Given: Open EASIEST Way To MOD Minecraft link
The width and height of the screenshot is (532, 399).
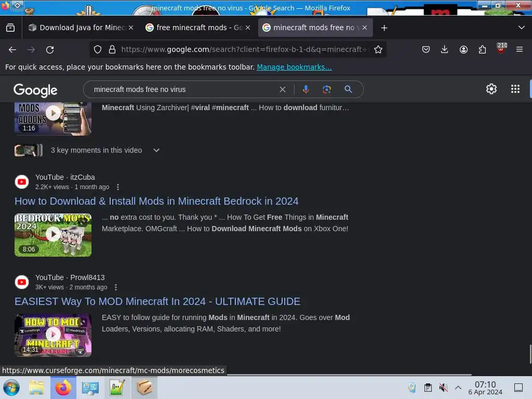Looking at the screenshot, I should [157, 302].
